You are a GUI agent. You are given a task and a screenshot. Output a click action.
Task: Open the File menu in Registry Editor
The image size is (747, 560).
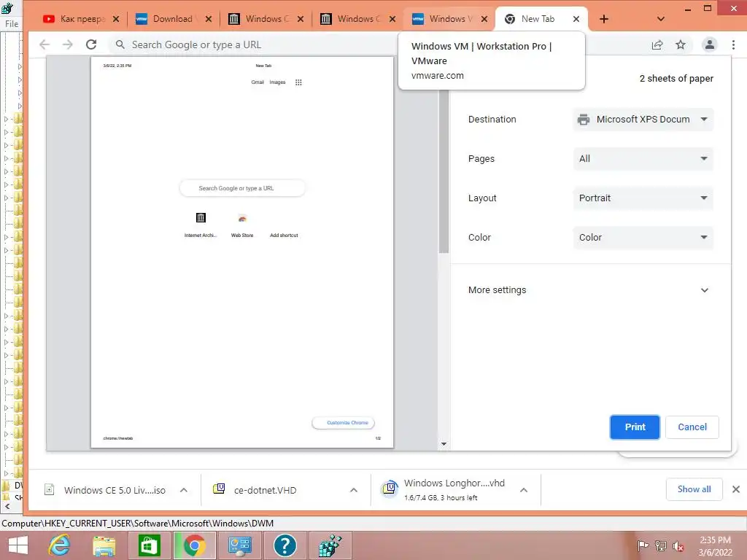pos(12,24)
